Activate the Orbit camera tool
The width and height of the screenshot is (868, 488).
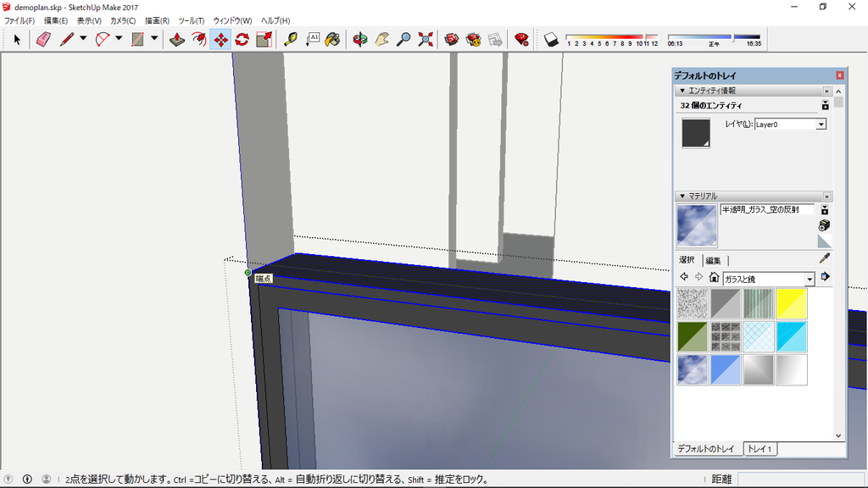coord(360,40)
